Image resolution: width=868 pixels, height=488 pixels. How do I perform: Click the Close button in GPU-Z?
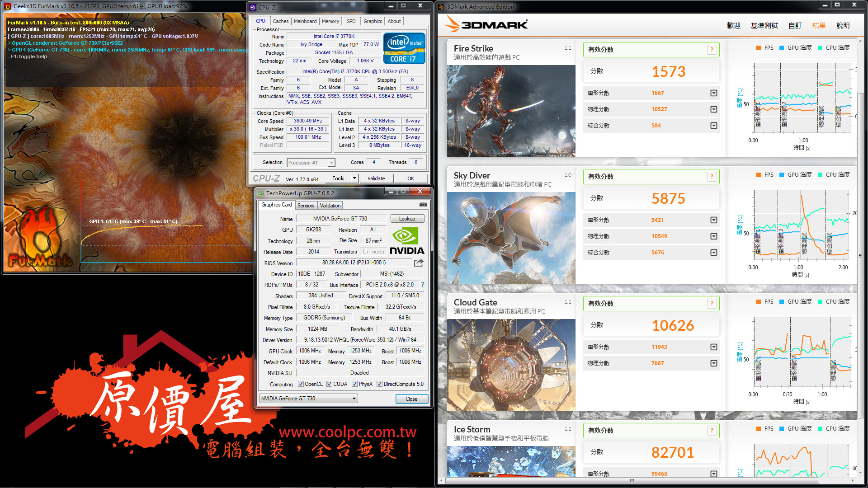tap(411, 399)
